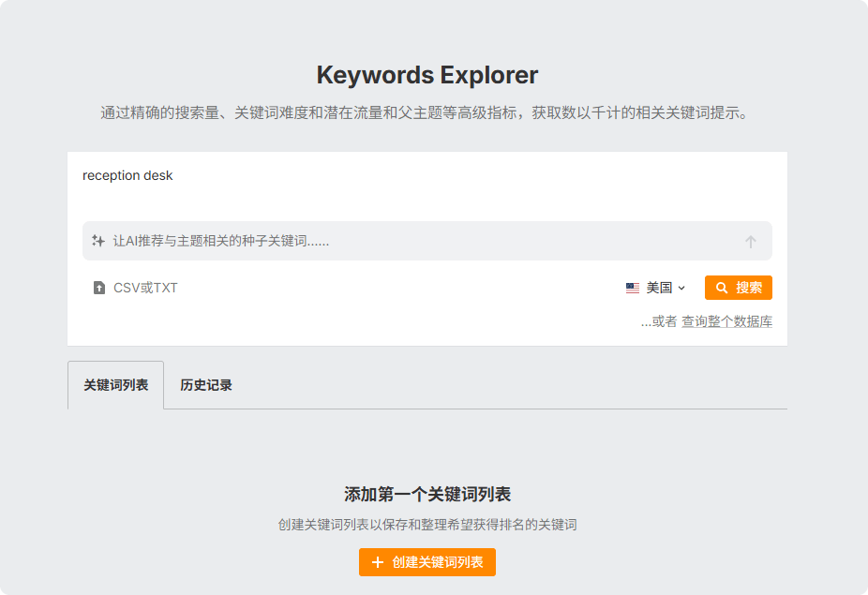Click the 创建关键词列表以保存 helper text
Viewport: 868px width, 595px height.
pyautogui.click(x=427, y=525)
